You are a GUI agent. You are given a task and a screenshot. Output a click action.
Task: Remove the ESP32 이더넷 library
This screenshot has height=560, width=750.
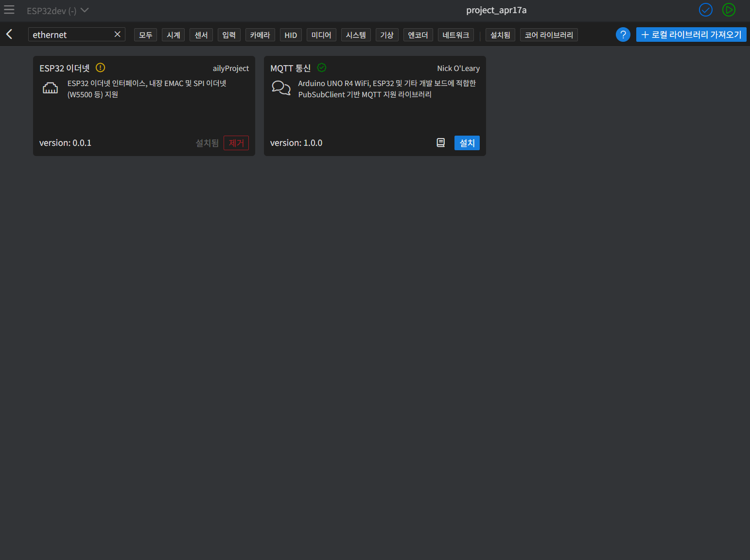(236, 143)
